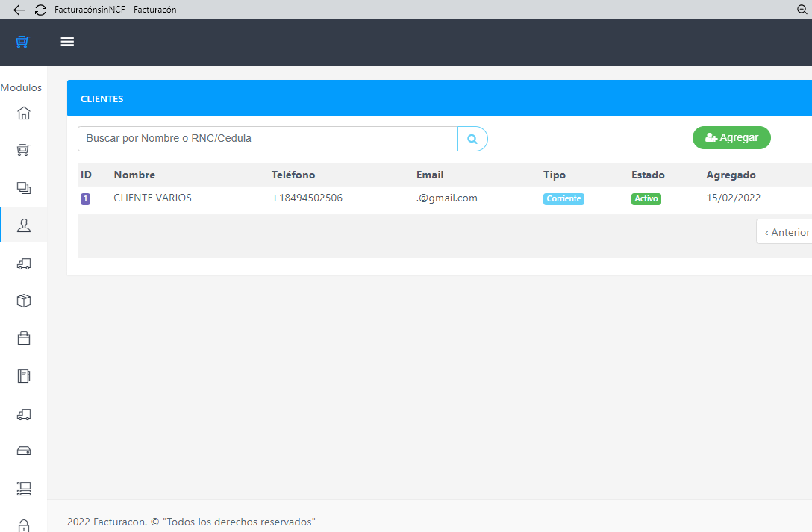Image resolution: width=812 pixels, height=532 pixels.
Task: Click the CLIENTES panel title
Action: pyautogui.click(x=102, y=98)
